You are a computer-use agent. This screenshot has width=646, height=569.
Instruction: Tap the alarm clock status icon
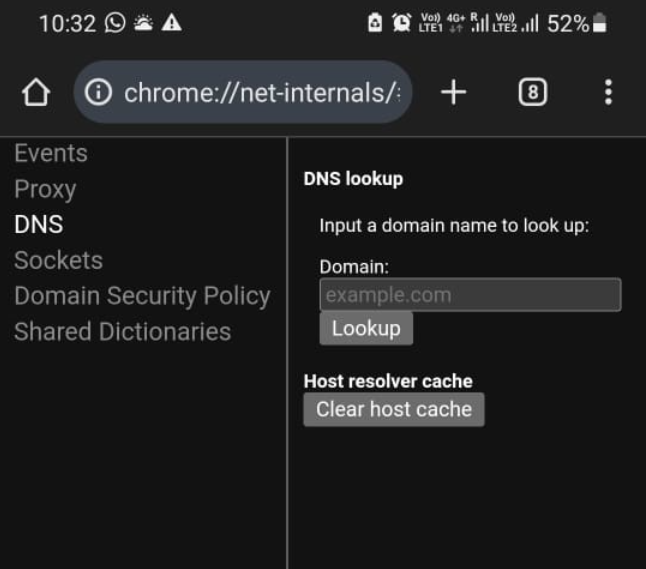point(402,24)
